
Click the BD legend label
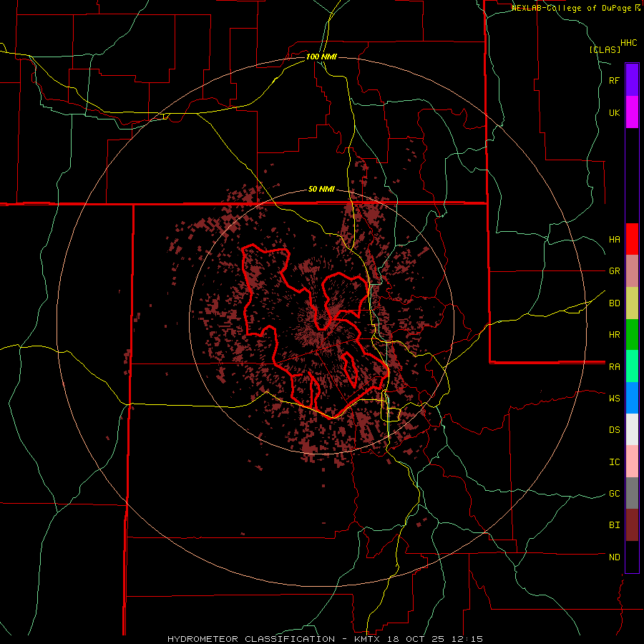click(615, 303)
